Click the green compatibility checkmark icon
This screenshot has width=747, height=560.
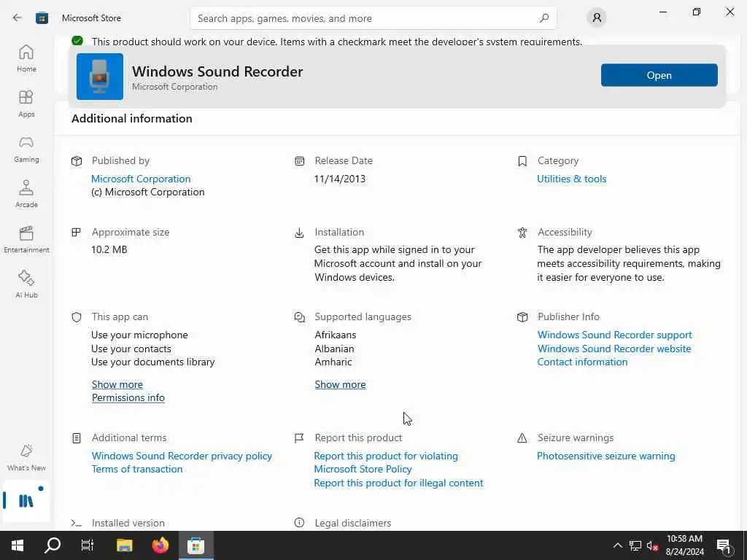point(77,41)
